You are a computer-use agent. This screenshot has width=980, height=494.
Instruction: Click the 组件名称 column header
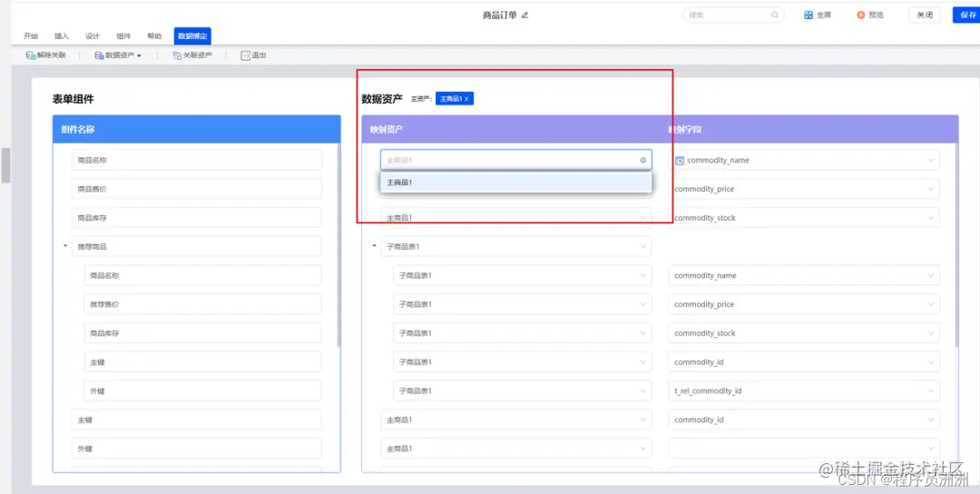[x=197, y=130]
